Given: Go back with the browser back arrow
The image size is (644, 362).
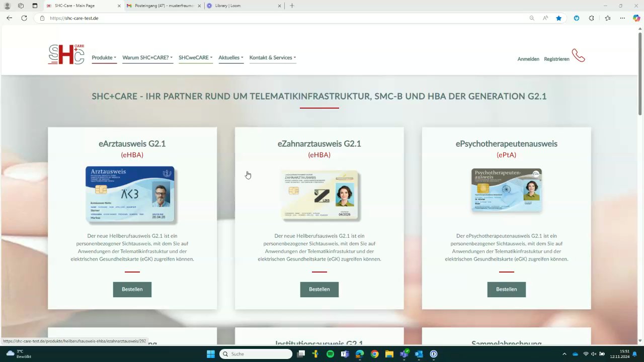Looking at the screenshot, I should pyautogui.click(x=9, y=18).
